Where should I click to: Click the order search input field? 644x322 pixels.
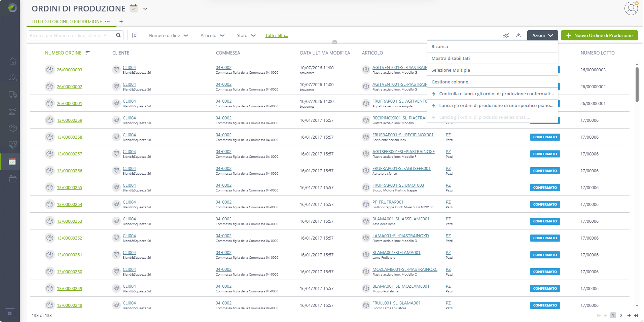[72, 35]
